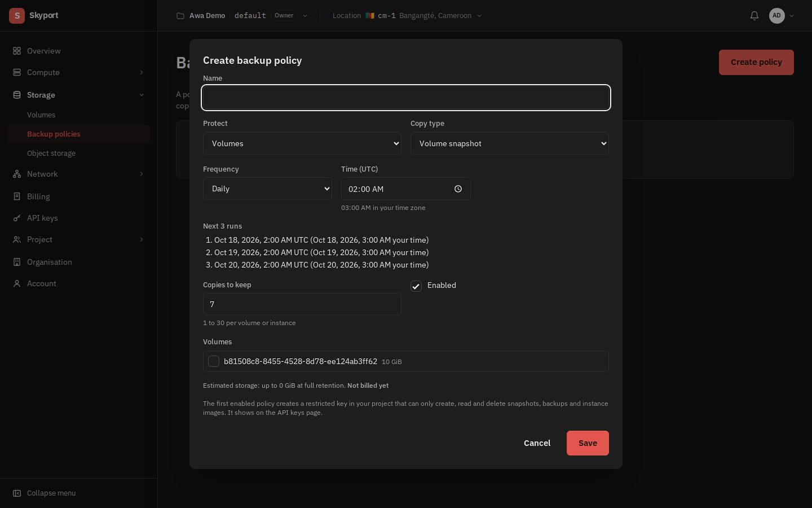Click the Network nodes icon

[x=17, y=174]
